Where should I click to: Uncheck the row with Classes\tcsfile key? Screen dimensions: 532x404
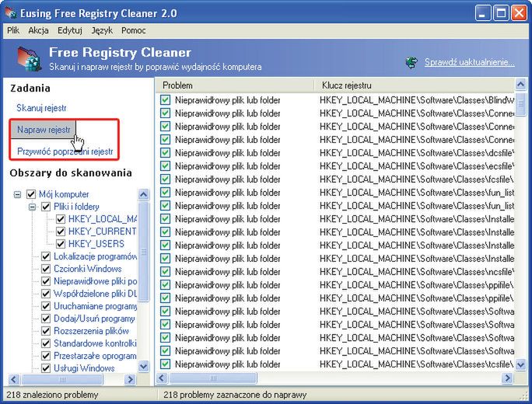pos(165,364)
